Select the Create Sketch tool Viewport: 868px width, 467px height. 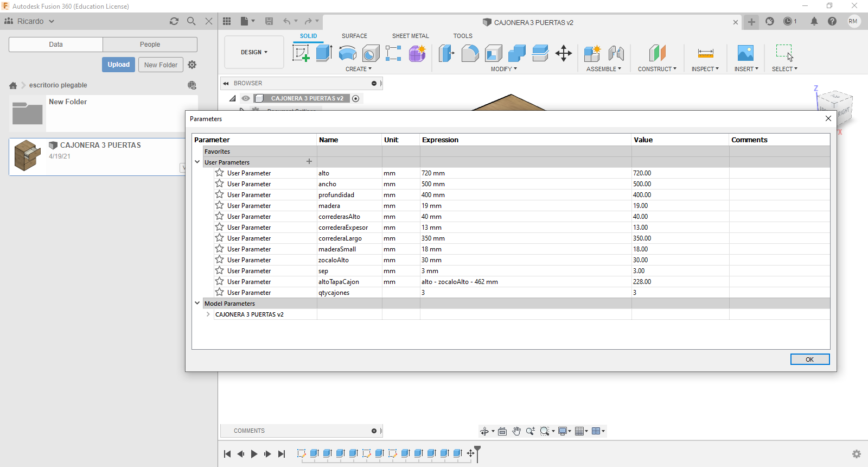click(301, 53)
